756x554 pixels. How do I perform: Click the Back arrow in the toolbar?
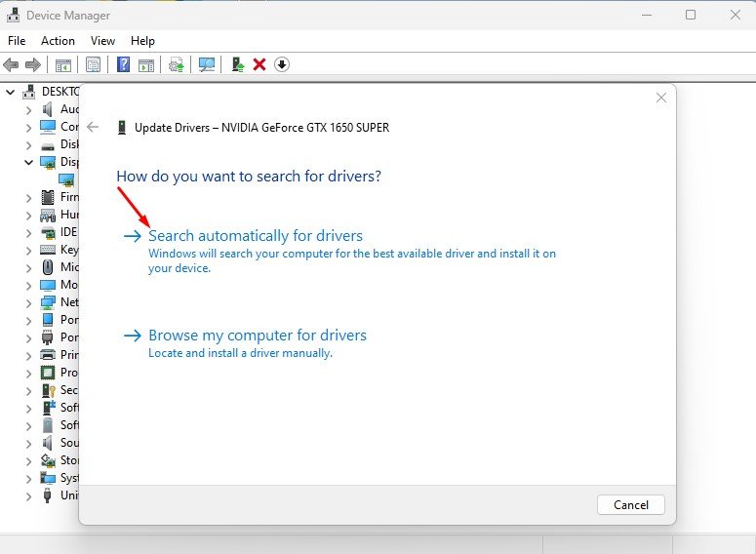click(x=11, y=64)
